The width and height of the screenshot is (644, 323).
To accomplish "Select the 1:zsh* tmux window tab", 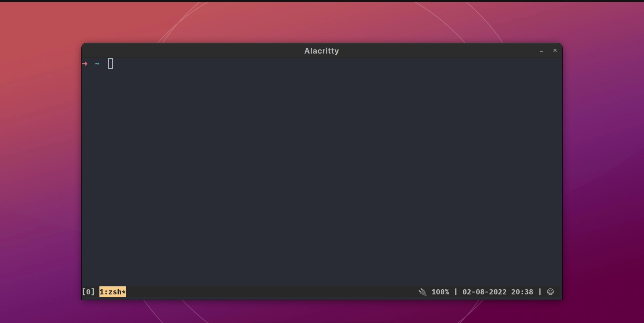I will [113, 292].
